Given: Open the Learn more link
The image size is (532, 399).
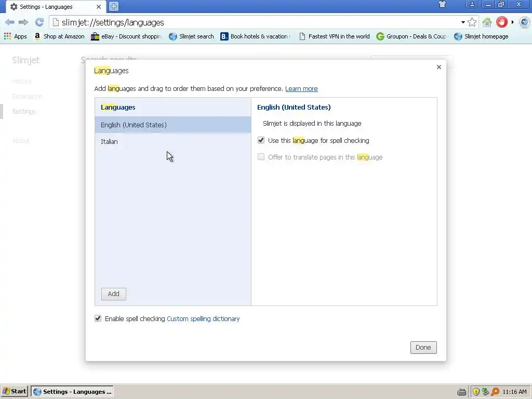Looking at the screenshot, I should tap(301, 88).
